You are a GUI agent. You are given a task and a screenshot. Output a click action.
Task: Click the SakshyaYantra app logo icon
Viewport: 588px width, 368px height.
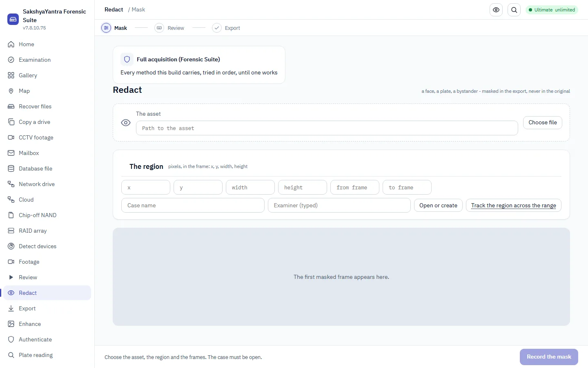pyautogui.click(x=13, y=19)
